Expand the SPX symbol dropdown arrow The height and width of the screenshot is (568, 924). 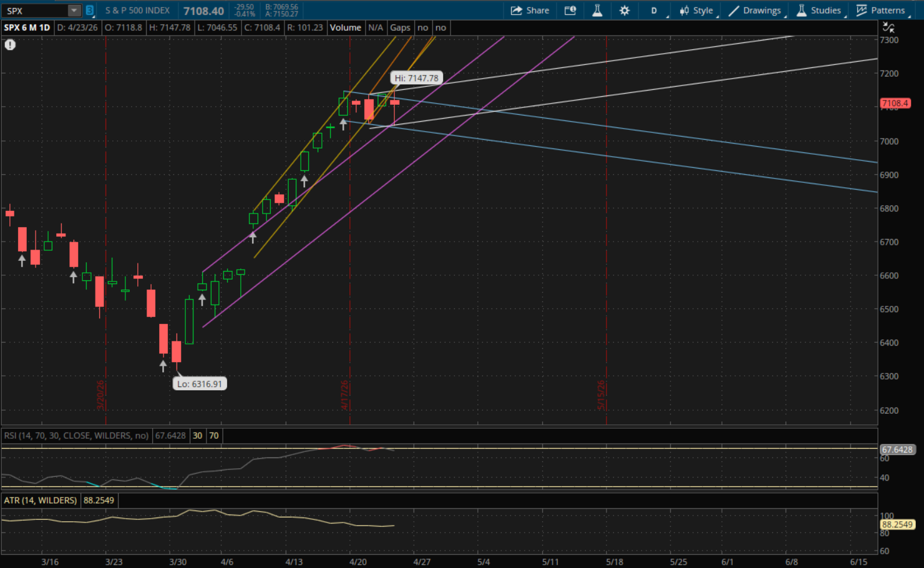click(x=74, y=11)
